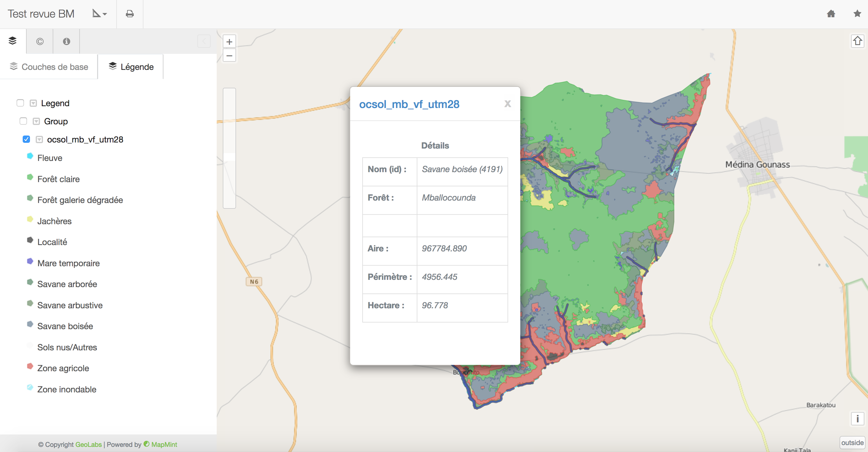Click the export arrow icon above the map
Viewport: 868px width, 452px height.
click(x=857, y=41)
